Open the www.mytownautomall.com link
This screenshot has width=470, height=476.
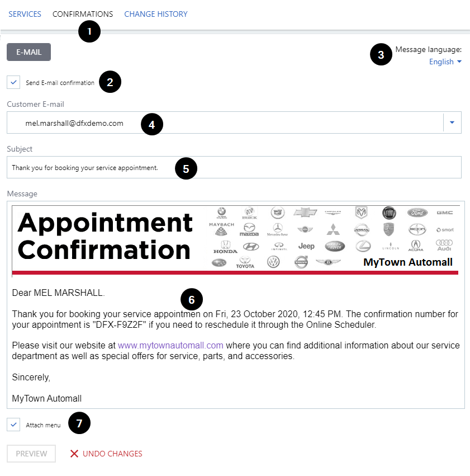(x=170, y=345)
